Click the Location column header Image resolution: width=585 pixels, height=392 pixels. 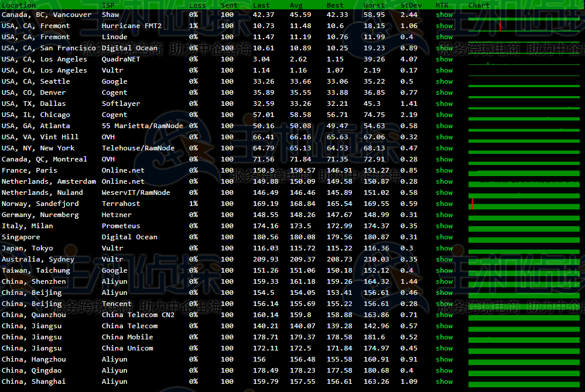click(x=19, y=5)
